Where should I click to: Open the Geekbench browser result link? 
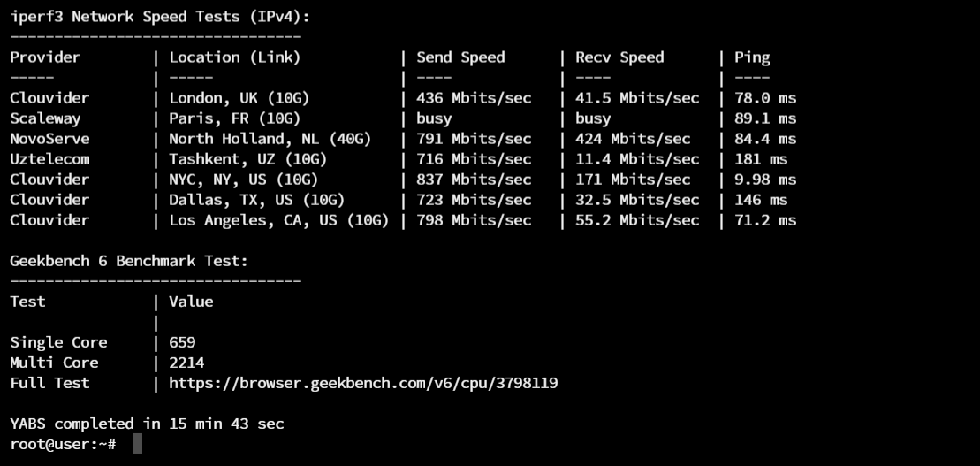click(x=363, y=383)
